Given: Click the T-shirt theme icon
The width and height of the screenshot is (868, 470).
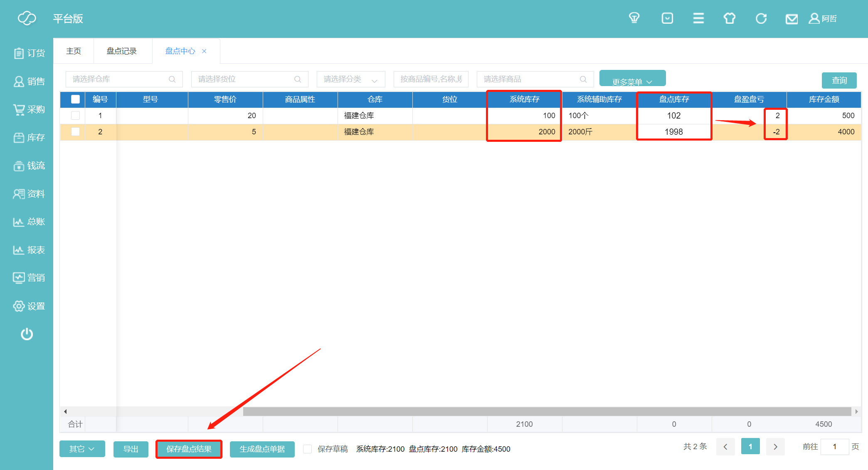Looking at the screenshot, I should coord(730,18).
